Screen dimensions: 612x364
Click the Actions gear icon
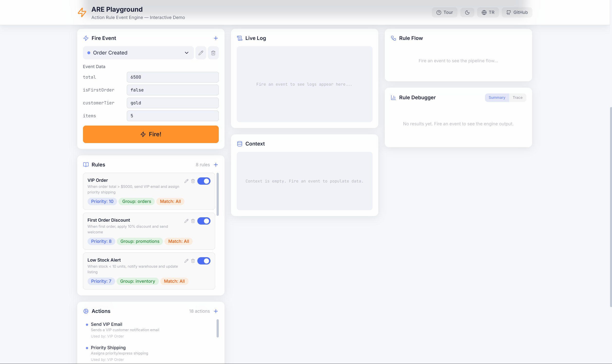[86, 311]
